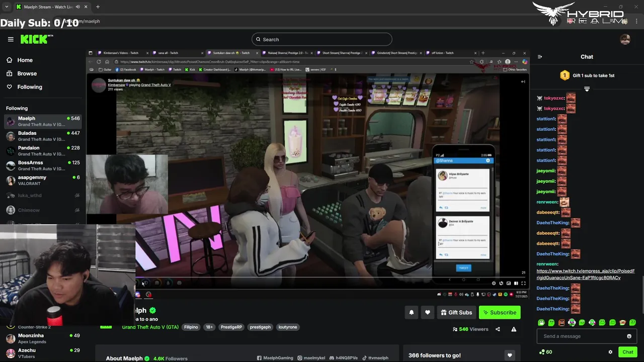Click into the Search field

click(322, 39)
